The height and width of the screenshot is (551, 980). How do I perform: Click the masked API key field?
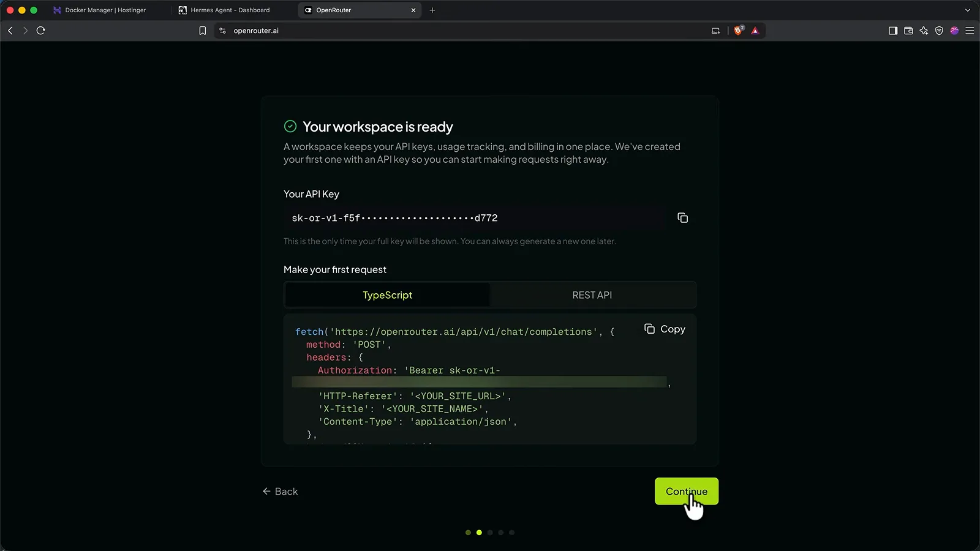tap(475, 218)
